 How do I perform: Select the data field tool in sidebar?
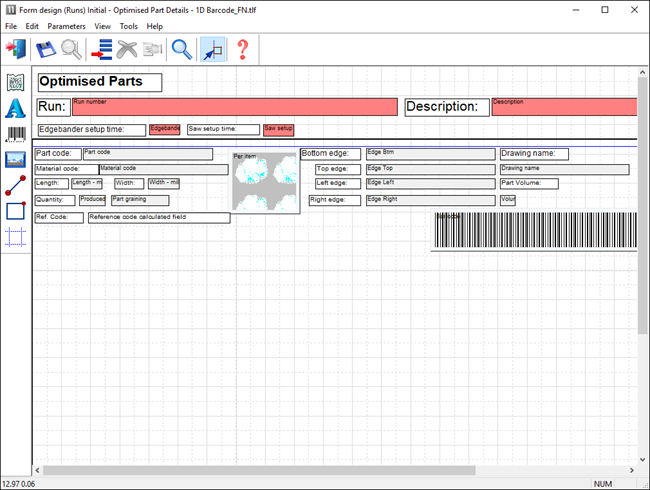(x=15, y=83)
